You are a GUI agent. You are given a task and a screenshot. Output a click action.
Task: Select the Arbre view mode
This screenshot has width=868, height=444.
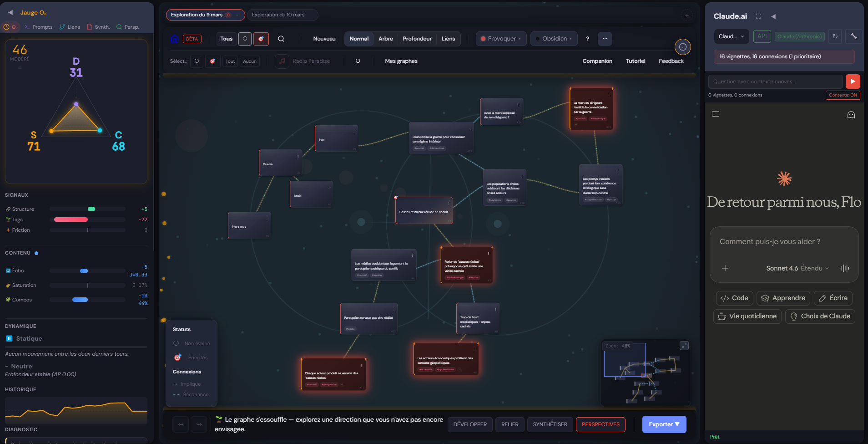[385, 39]
